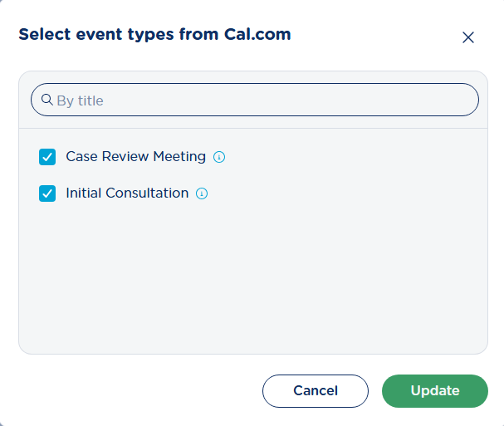Dismiss dialog using the X icon

[x=467, y=37]
